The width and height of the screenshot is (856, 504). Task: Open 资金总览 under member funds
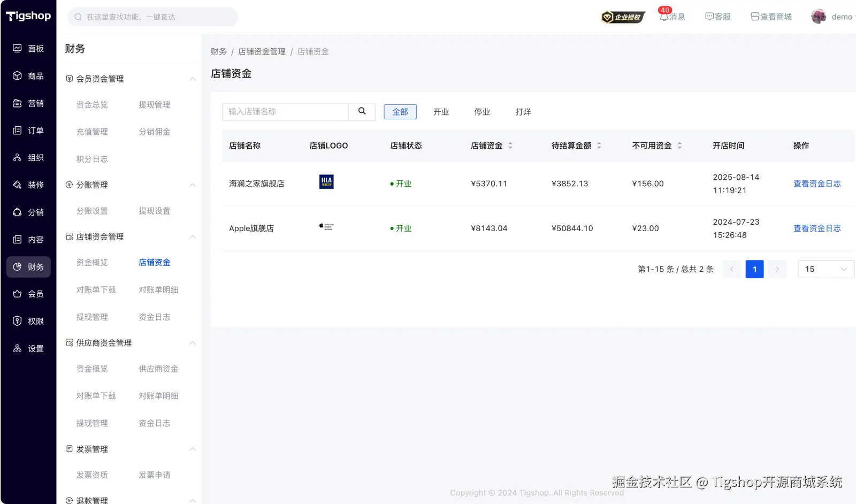(92, 105)
